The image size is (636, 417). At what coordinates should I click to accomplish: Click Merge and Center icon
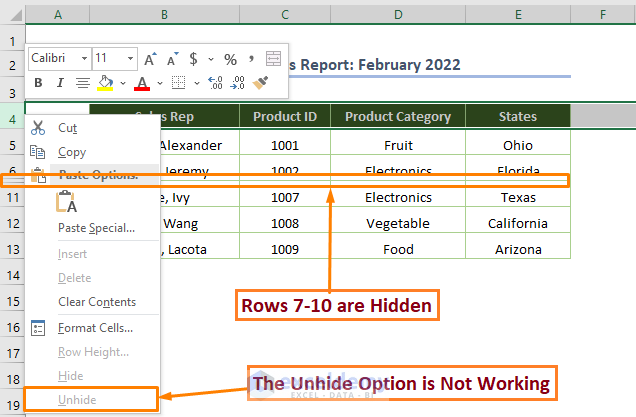(273, 59)
